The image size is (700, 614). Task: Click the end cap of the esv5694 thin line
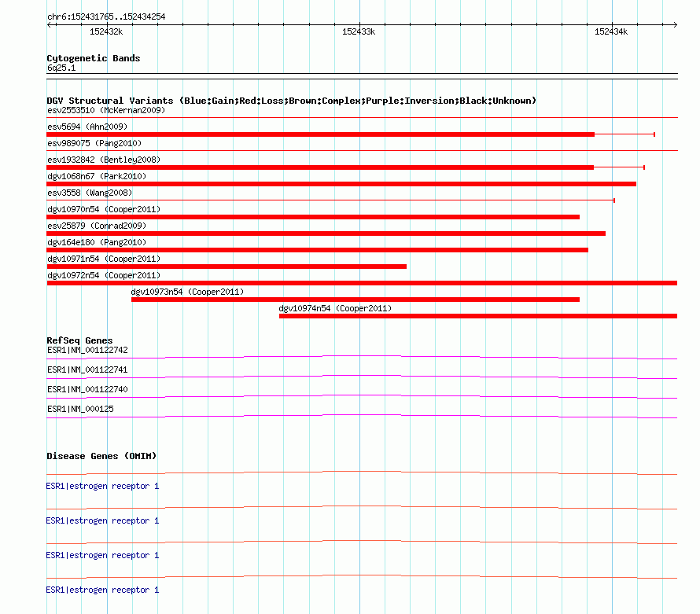654,134
